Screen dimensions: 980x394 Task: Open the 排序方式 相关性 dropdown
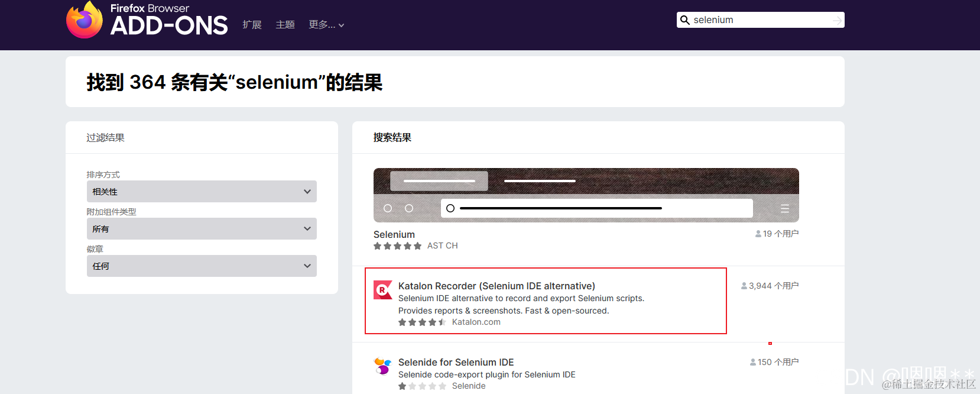pyautogui.click(x=202, y=192)
